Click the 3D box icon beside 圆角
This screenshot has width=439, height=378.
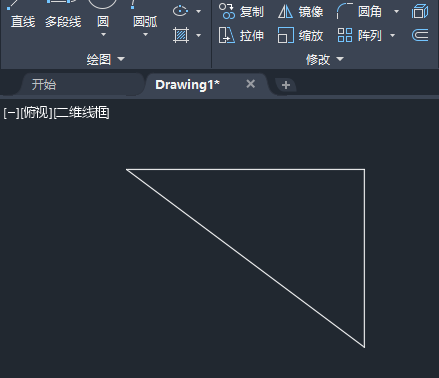tap(420, 11)
